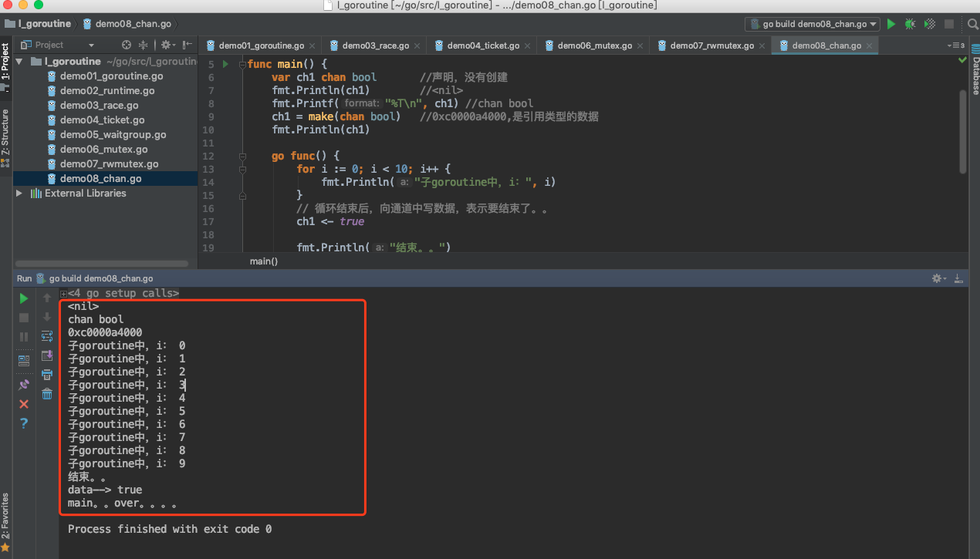Print the console output with printer icon
The height and width of the screenshot is (559, 980).
click(x=47, y=375)
